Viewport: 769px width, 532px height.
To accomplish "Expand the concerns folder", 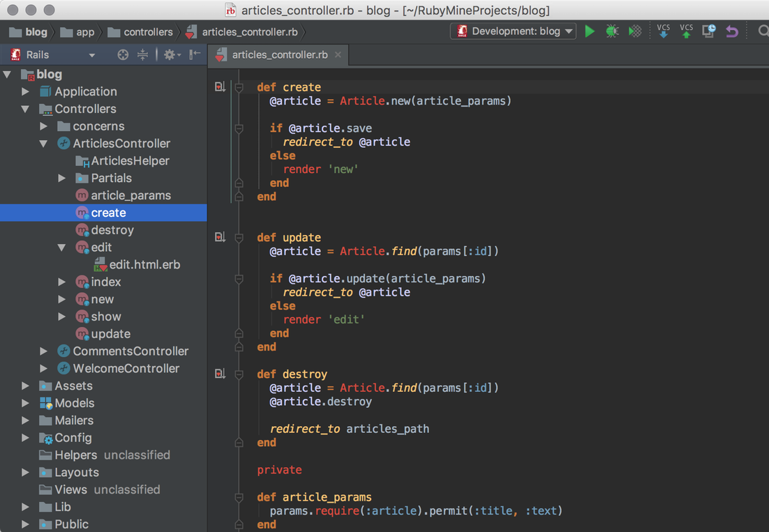I will pos(43,126).
